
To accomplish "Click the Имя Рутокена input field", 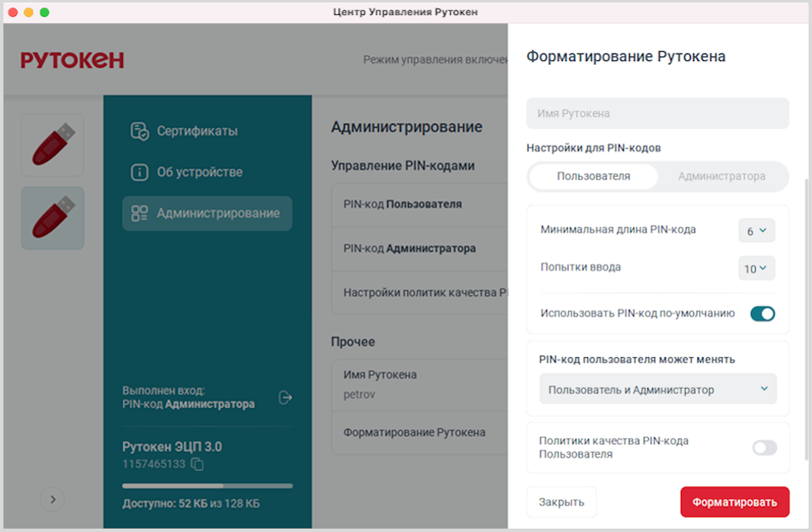I will pyautogui.click(x=657, y=114).
